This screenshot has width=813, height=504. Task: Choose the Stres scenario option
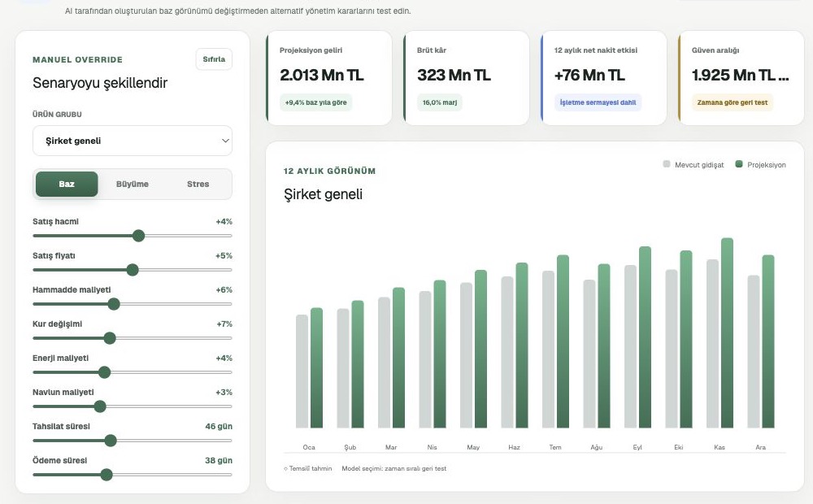(x=198, y=184)
